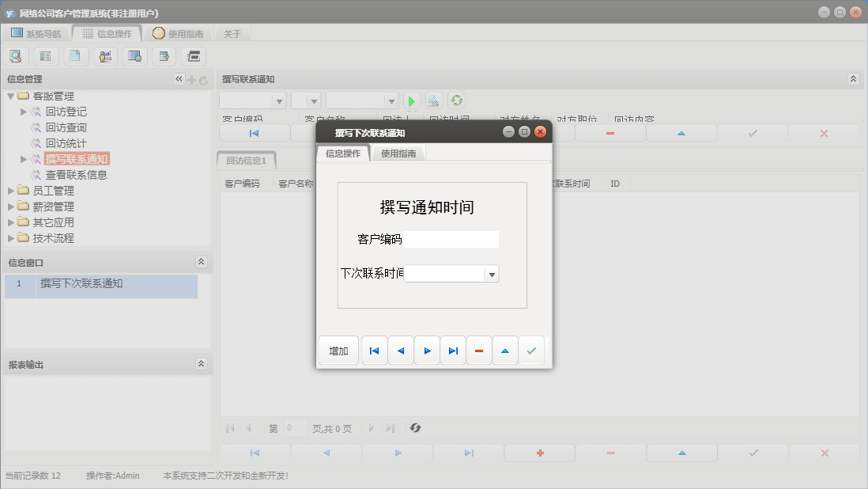The height and width of the screenshot is (489, 868).
Task: Click the delete record minus icon in dialog
Action: (x=479, y=350)
